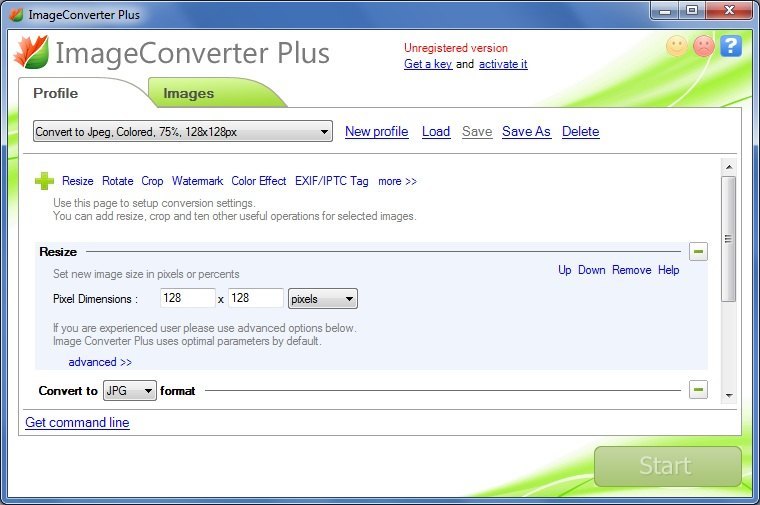The width and height of the screenshot is (760, 505).
Task: Open help with the blue question mark icon
Action: point(731,46)
